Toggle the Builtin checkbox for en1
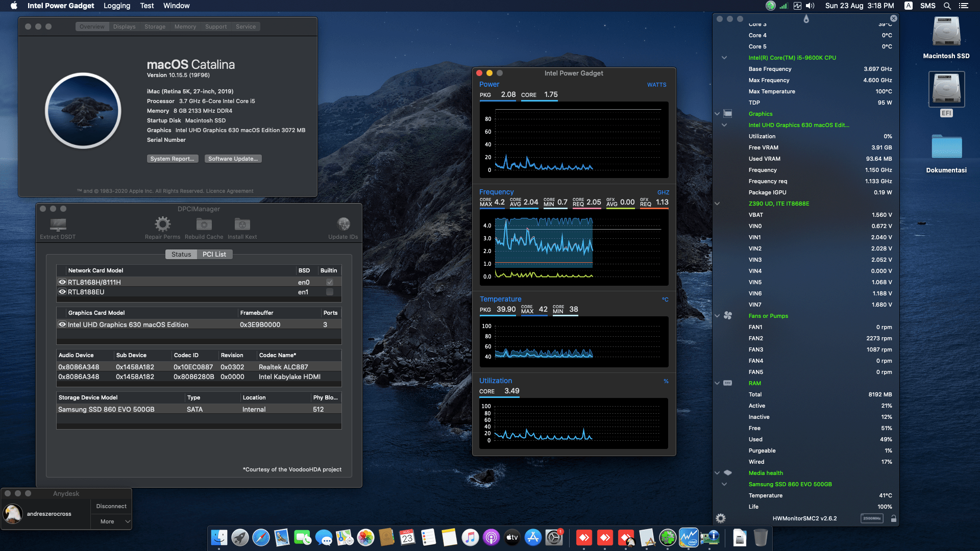 tap(329, 292)
